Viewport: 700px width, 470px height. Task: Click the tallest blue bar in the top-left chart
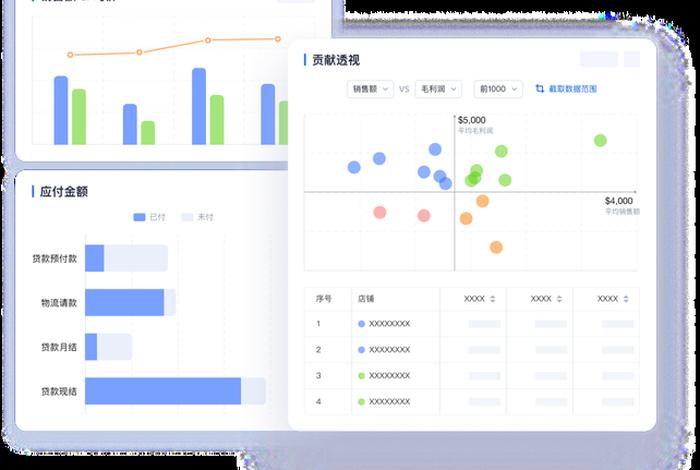(x=199, y=106)
